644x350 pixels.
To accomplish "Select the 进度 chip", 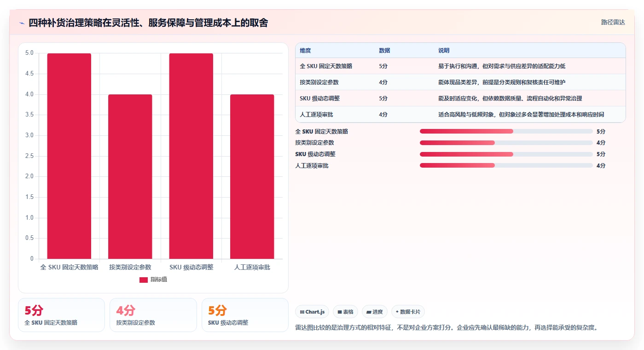I will pyautogui.click(x=375, y=312).
